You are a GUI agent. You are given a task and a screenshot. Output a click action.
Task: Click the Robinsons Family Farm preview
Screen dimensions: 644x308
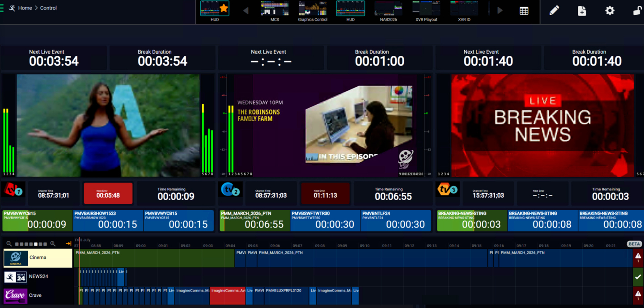coord(326,125)
